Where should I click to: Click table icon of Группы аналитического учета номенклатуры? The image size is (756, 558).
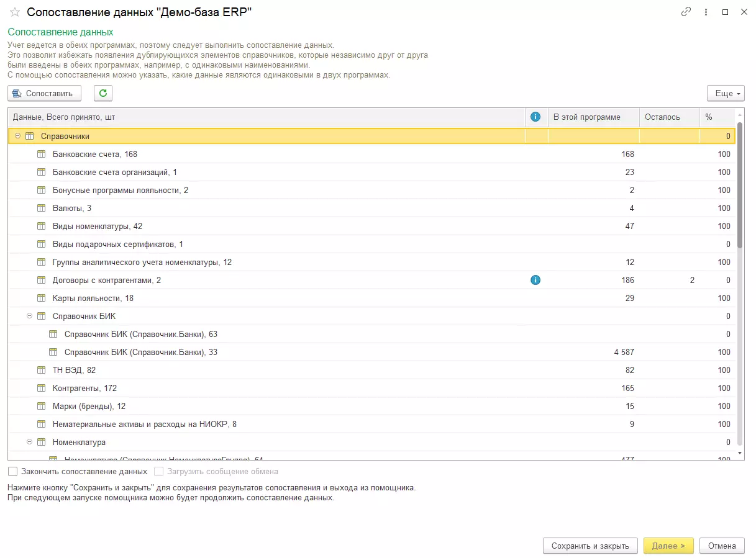[42, 262]
